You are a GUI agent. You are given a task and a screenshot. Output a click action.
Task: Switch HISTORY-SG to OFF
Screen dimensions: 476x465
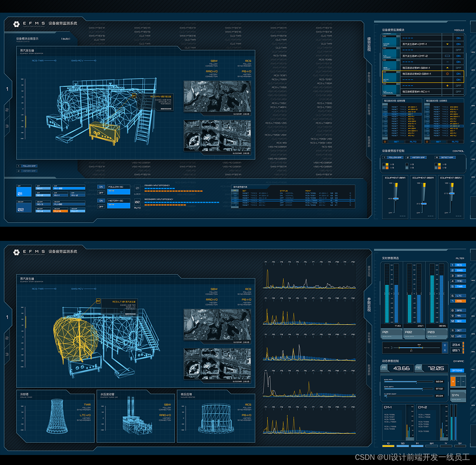(x=101, y=207)
